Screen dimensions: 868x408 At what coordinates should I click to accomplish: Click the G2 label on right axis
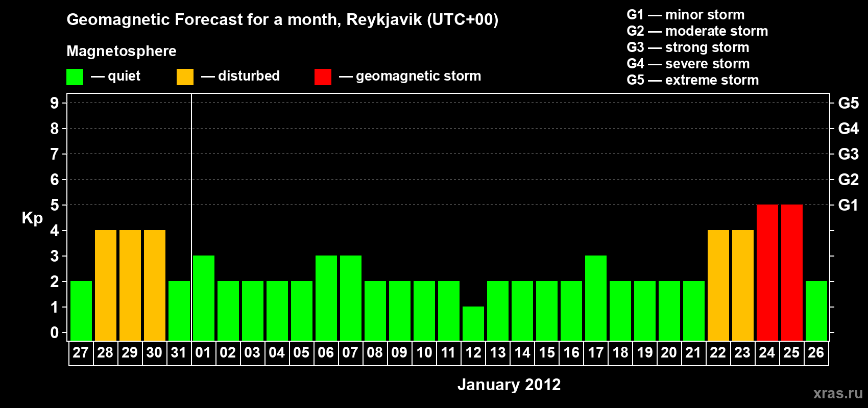click(849, 180)
